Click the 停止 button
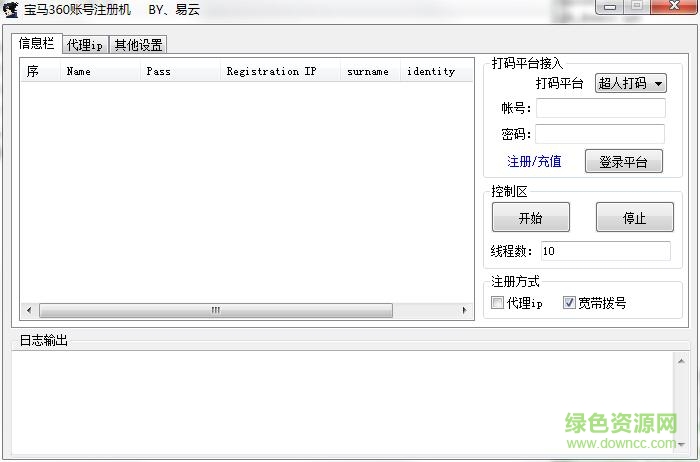Screen dimensions: 700x462 click(634, 217)
